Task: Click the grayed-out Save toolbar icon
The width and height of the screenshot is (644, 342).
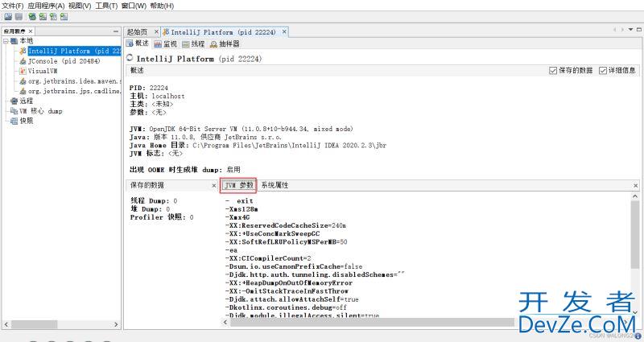Action: click(19, 17)
